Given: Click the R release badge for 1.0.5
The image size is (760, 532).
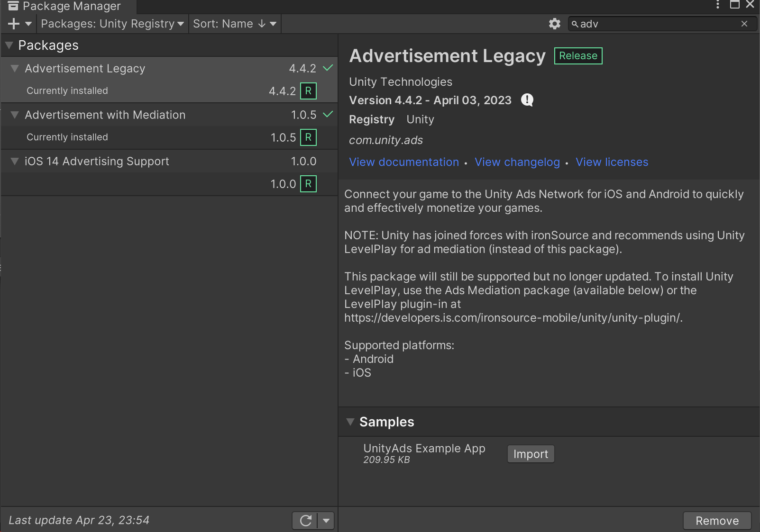Looking at the screenshot, I should [308, 137].
